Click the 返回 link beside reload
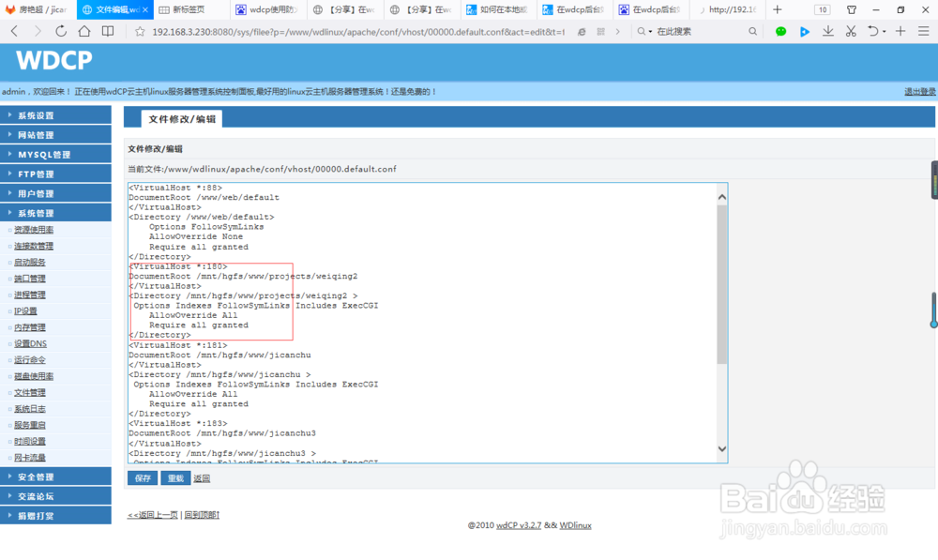The width and height of the screenshot is (938, 560). click(202, 478)
